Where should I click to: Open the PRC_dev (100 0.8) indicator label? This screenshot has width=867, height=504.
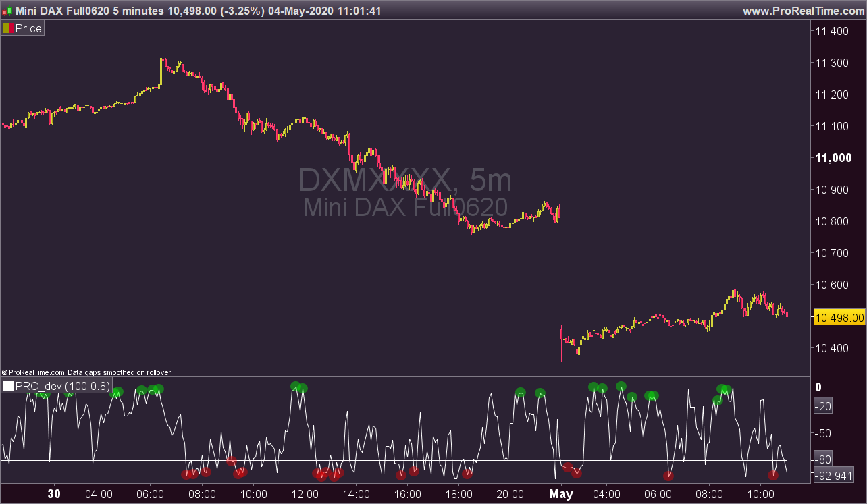point(63,387)
